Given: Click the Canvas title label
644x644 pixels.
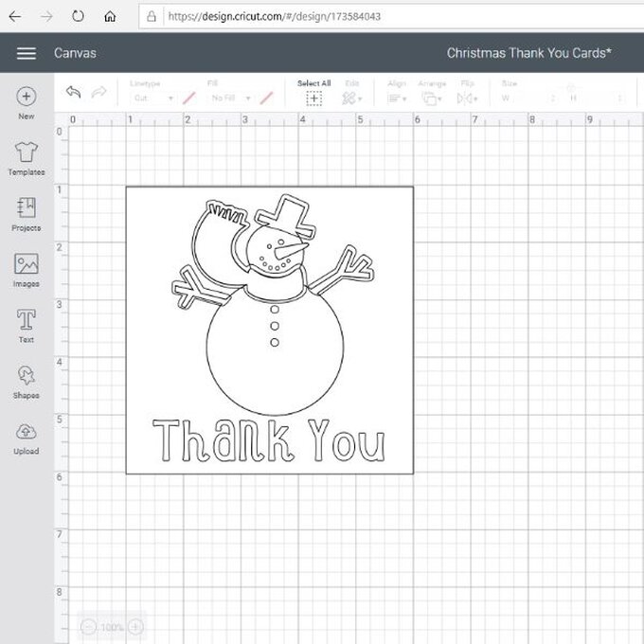Looking at the screenshot, I should pyautogui.click(x=75, y=53).
